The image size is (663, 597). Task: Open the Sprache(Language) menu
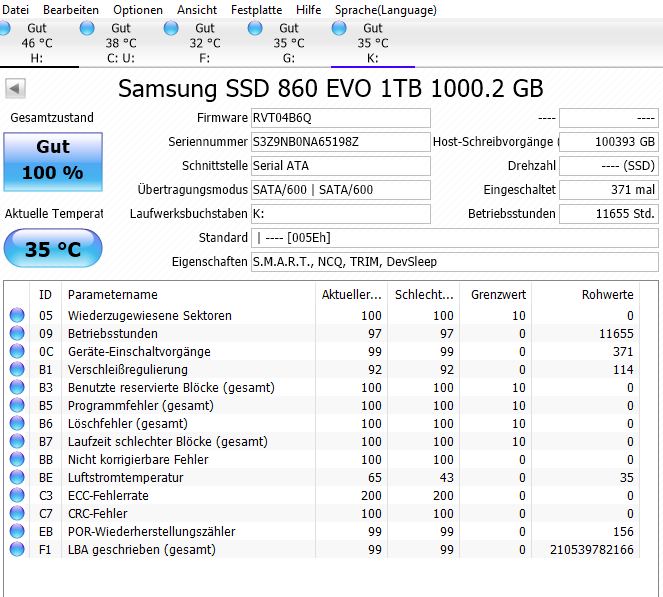point(386,10)
